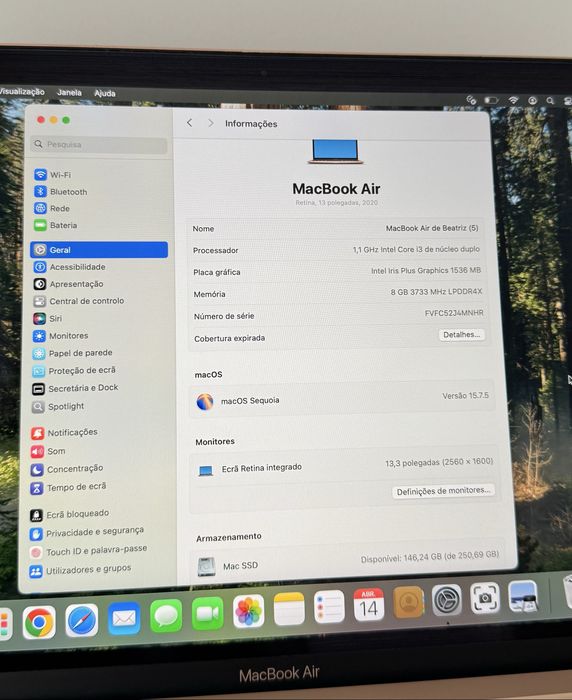Click the MacBook Air laptop image
572x700 pixels.
pos(335,152)
